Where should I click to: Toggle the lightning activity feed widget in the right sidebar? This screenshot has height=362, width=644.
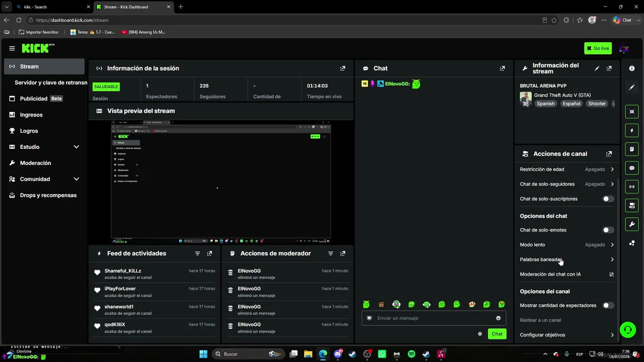point(632,131)
